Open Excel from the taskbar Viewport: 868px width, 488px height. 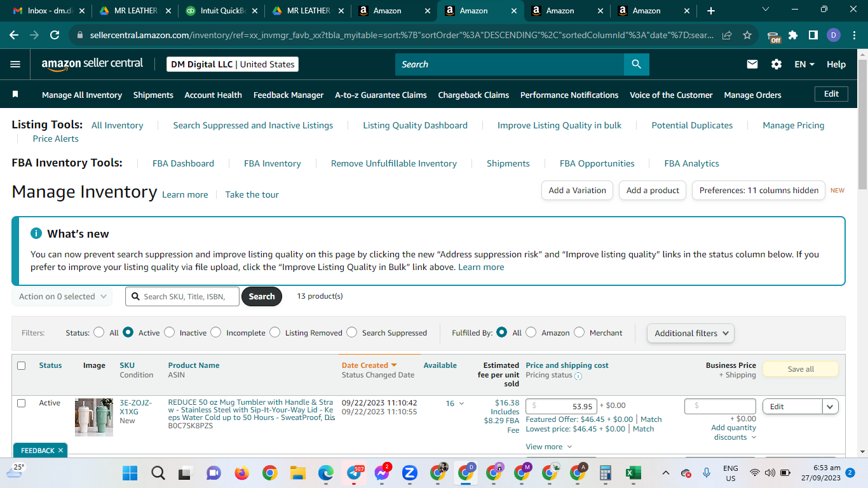pos(633,473)
